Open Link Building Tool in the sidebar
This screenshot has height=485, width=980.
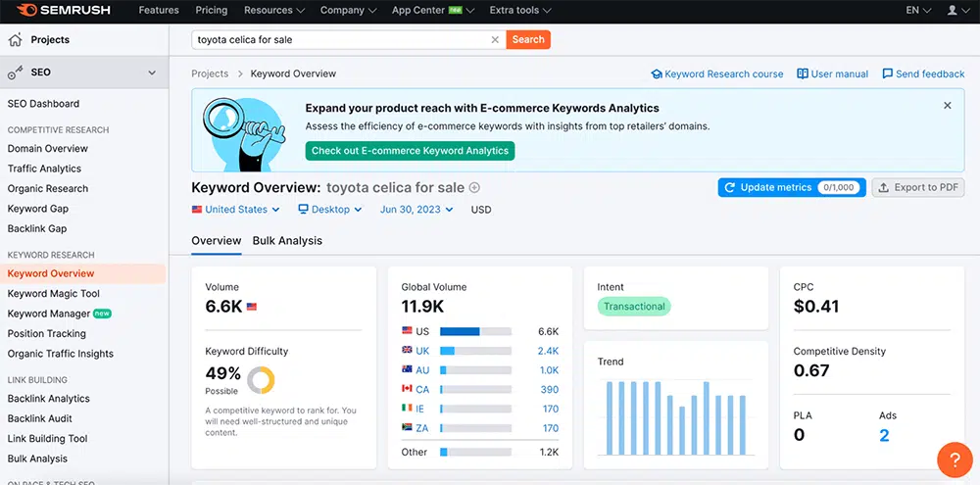point(47,439)
